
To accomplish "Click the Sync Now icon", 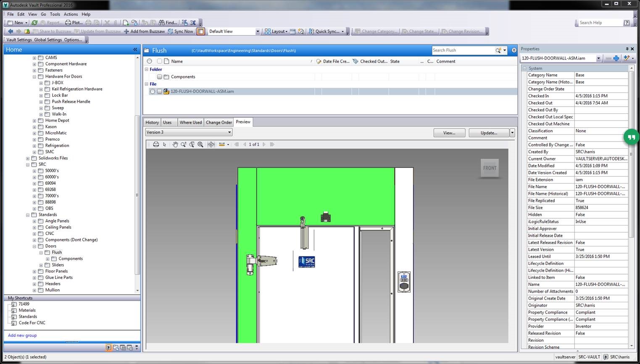I will [171, 31].
